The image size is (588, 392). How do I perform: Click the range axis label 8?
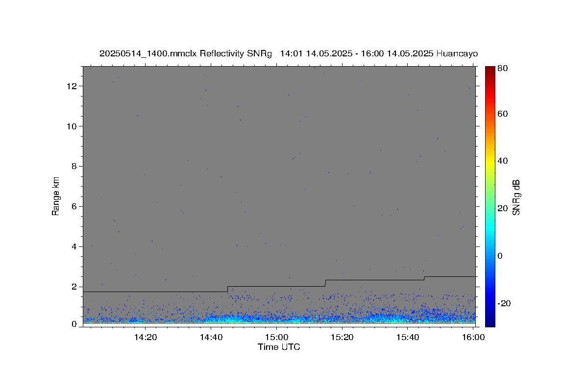75,167
